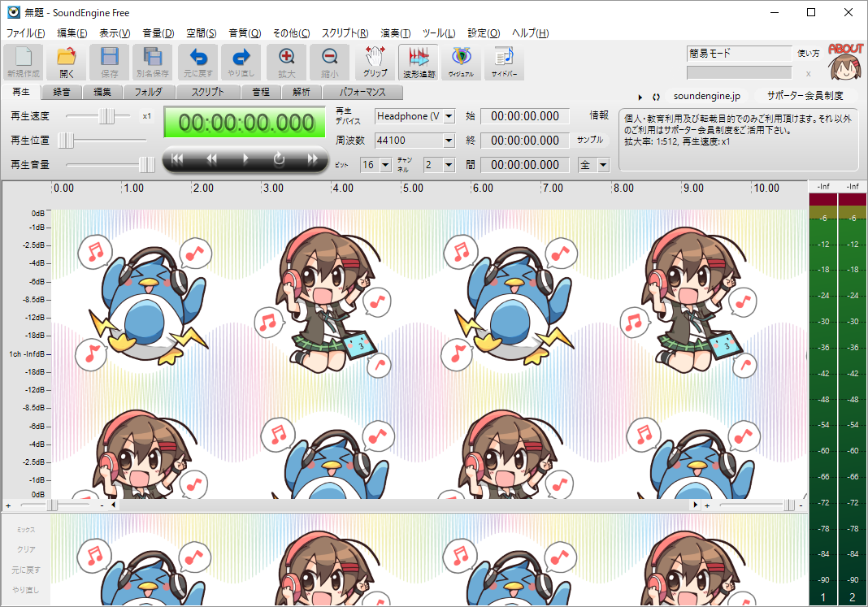Click the 始 start time field
Viewport: 868px width, 607px height.
(x=525, y=116)
